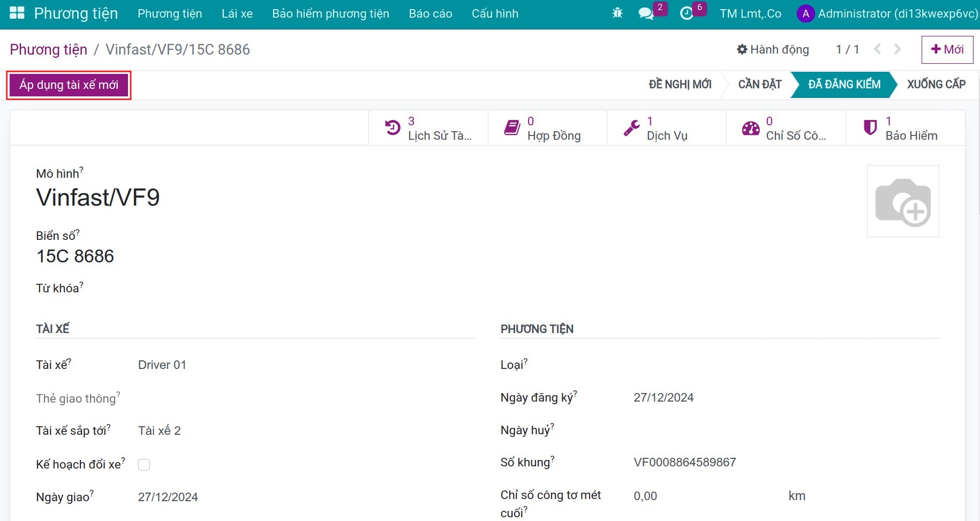Click the Phương tiện app title
Image resolution: width=980 pixels, height=521 pixels.
pos(76,13)
